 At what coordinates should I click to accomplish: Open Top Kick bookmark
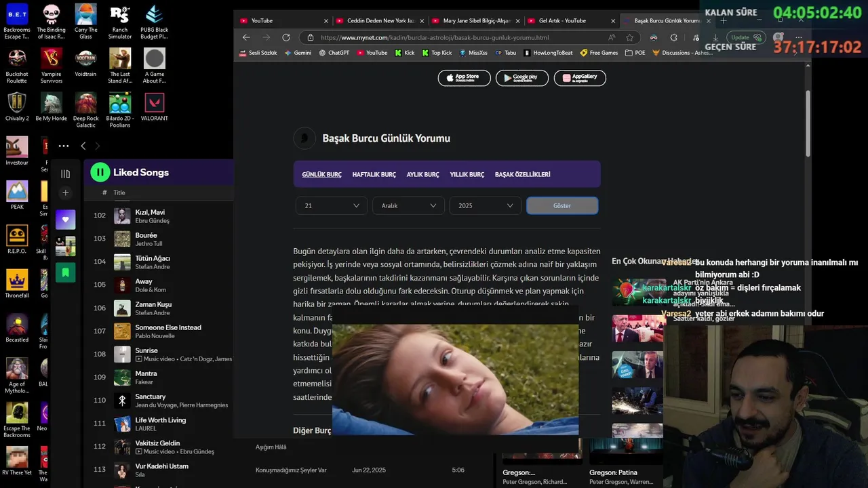coord(436,52)
